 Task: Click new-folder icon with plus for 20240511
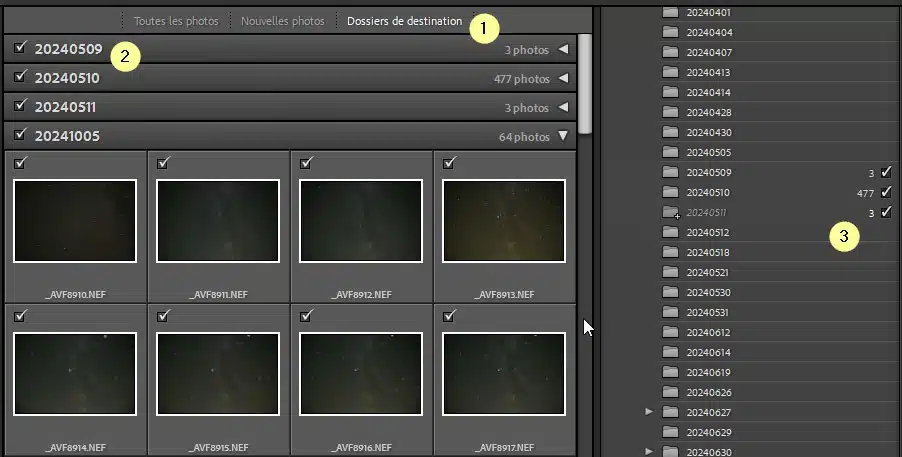pyautogui.click(x=671, y=213)
